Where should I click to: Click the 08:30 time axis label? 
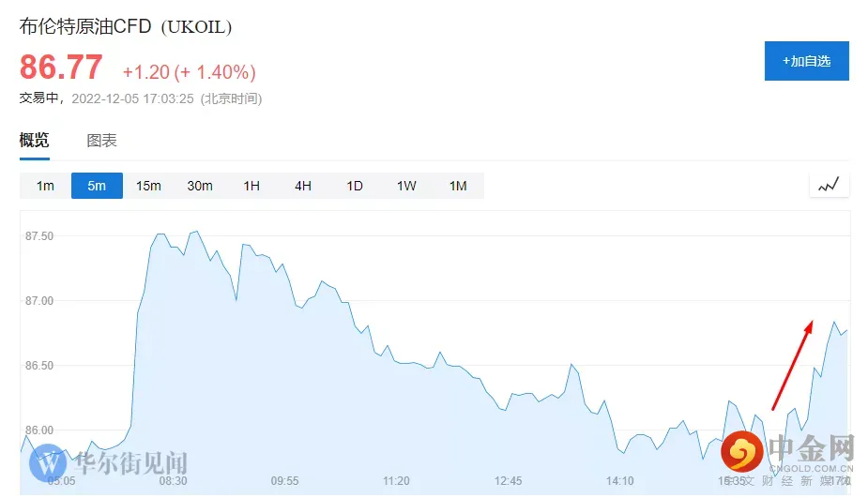pyautogui.click(x=174, y=481)
